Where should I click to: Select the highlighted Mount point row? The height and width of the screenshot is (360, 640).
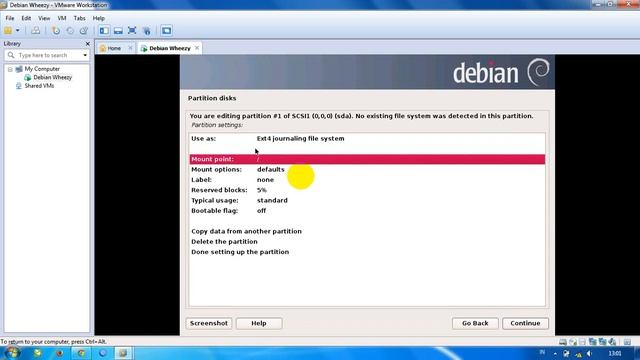(x=367, y=159)
